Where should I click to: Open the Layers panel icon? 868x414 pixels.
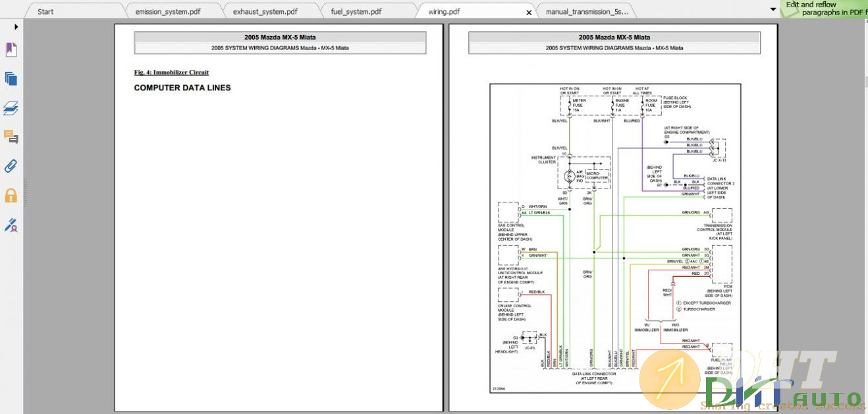[11, 108]
